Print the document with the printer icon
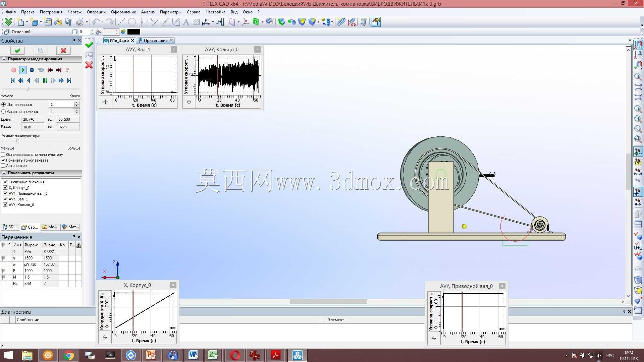 (x=80, y=22)
